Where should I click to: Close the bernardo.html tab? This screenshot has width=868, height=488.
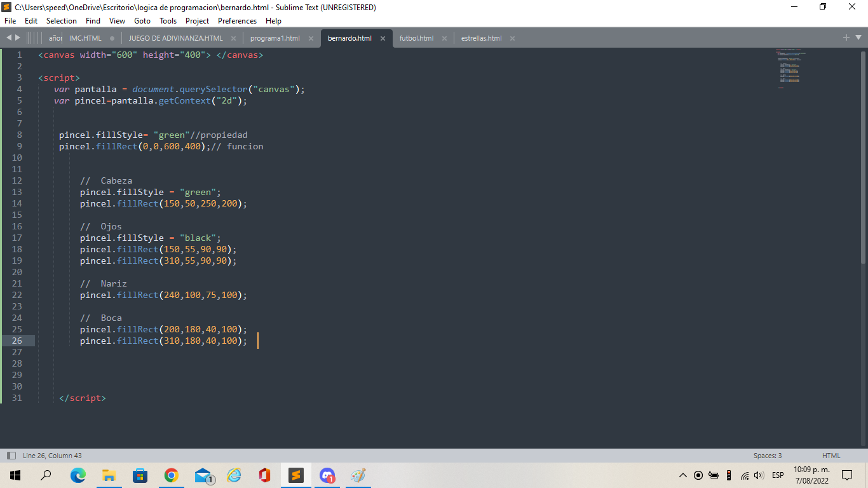[x=383, y=38]
